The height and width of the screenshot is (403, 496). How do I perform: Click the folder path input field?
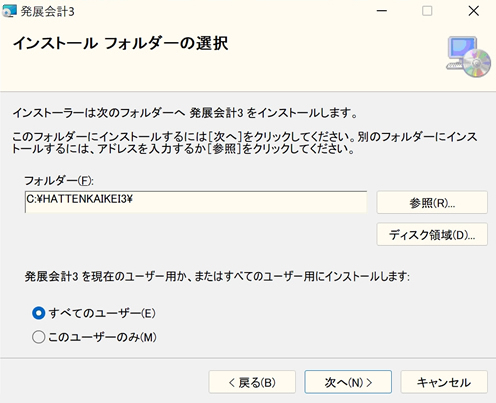click(x=196, y=202)
